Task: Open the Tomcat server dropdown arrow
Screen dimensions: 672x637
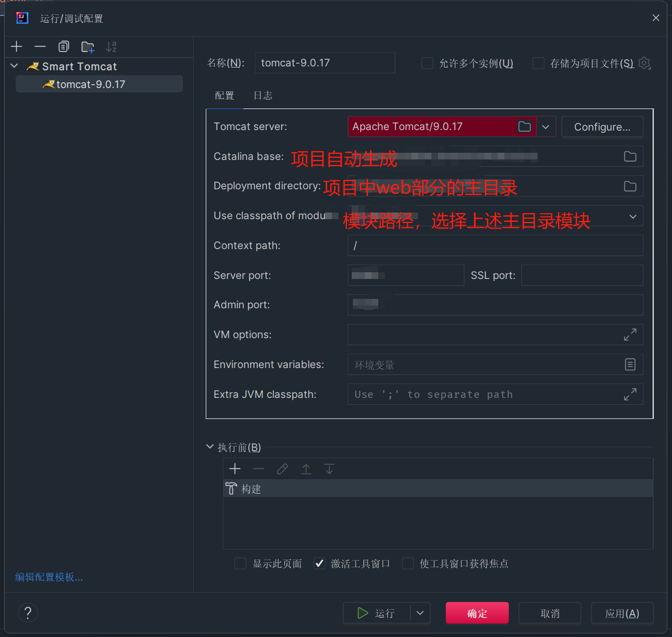Action: (x=546, y=127)
